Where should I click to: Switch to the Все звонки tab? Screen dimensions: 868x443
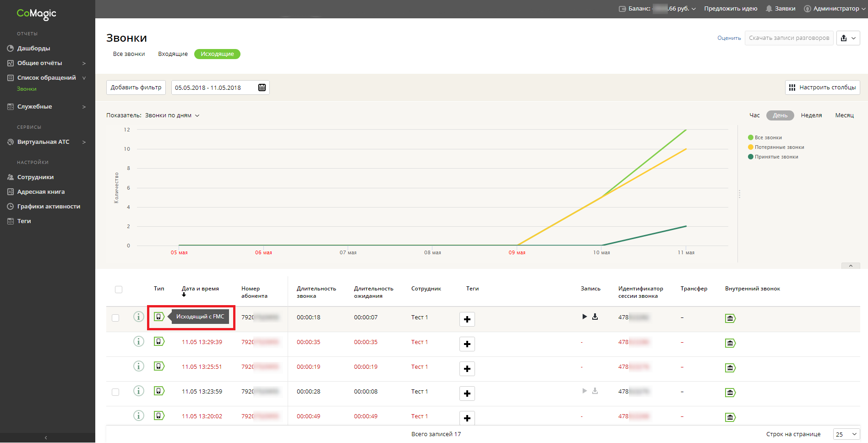point(129,54)
